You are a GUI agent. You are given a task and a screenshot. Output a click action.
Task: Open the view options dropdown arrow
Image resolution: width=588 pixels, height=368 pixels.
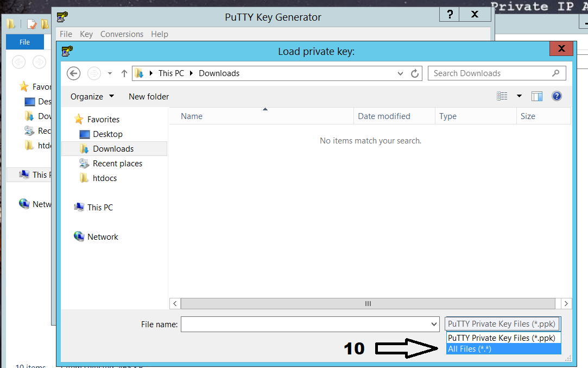519,96
